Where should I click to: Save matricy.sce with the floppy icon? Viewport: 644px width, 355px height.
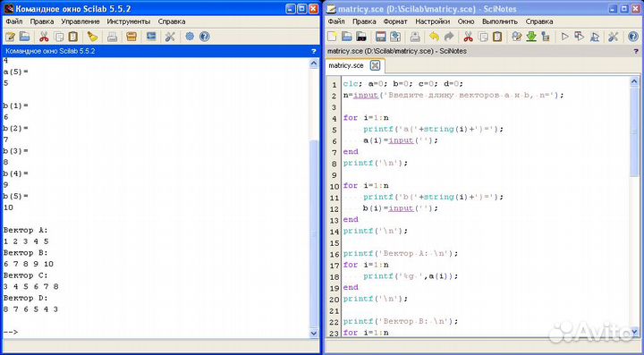381,37
